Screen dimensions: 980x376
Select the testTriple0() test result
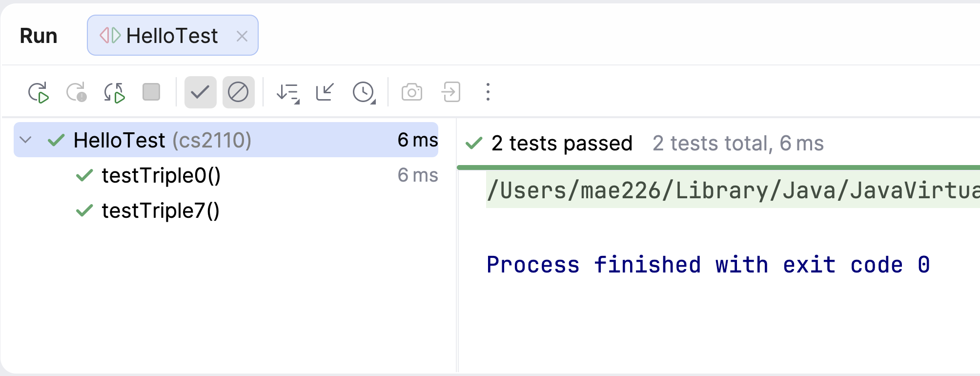coord(161,176)
